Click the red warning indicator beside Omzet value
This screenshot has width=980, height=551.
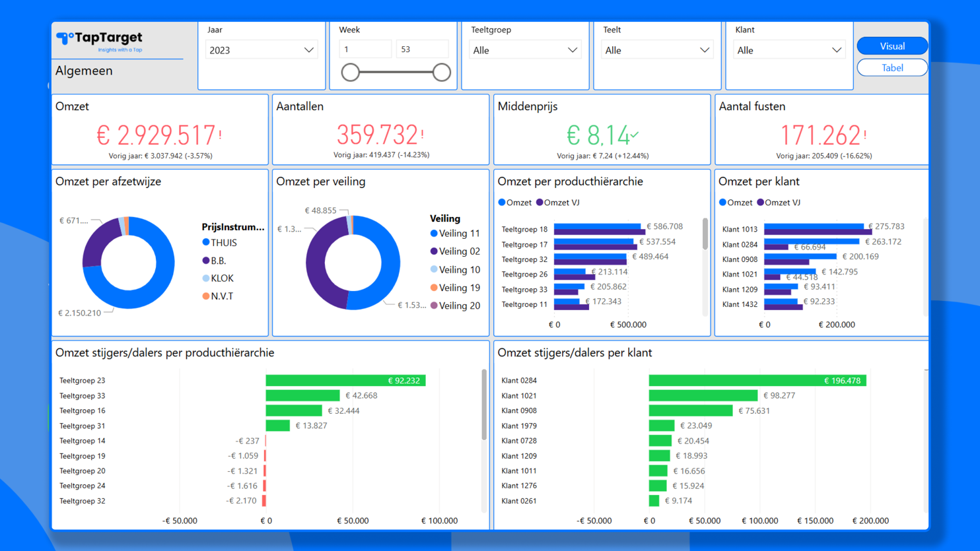click(x=220, y=135)
